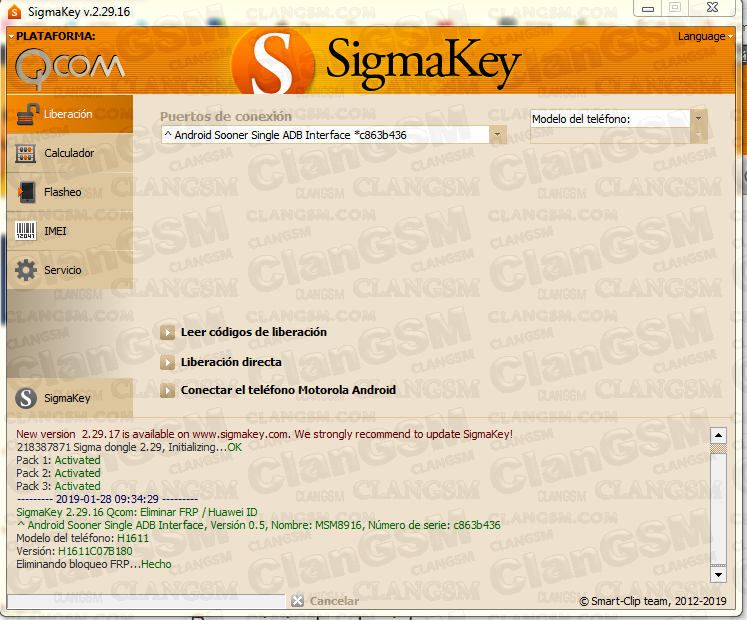
Task: Click the gray SigmaKey S icon
Action: click(x=26, y=398)
